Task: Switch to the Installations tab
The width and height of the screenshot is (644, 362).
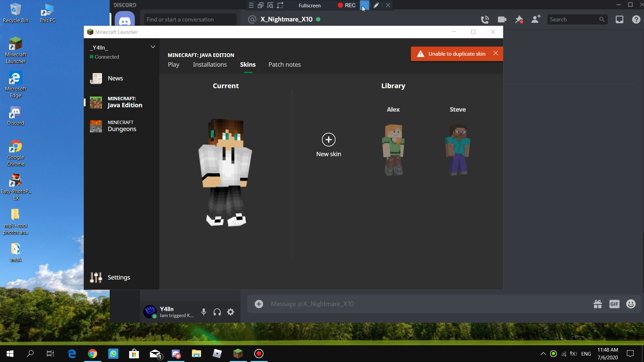Action: 210,65
